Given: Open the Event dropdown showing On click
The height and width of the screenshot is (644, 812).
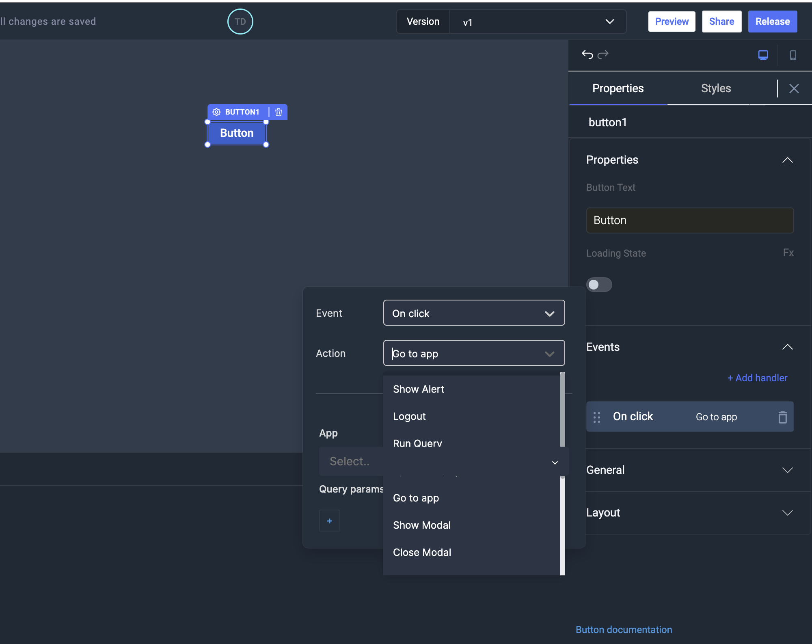Looking at the screenshot, I should tap(473, 313).
